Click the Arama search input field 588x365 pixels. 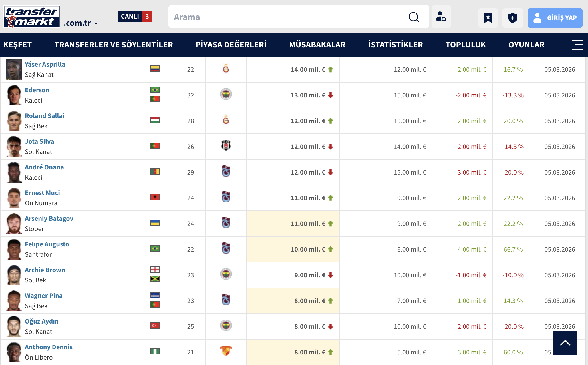[x=286, y=17]
